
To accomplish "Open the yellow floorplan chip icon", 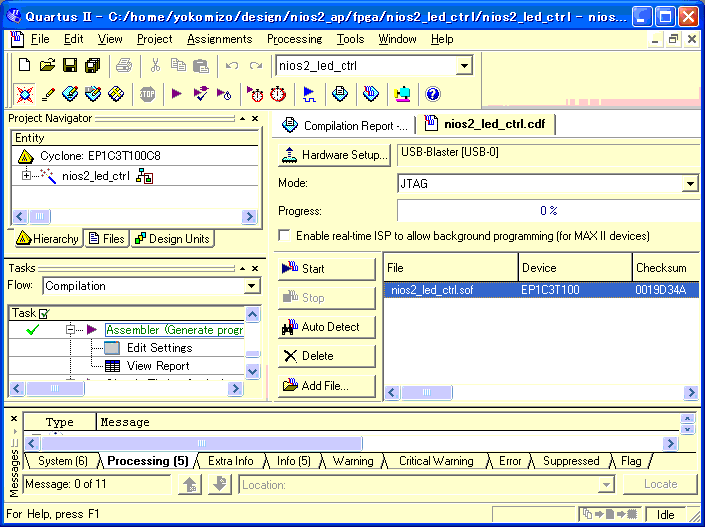I will tap(116, 94).
